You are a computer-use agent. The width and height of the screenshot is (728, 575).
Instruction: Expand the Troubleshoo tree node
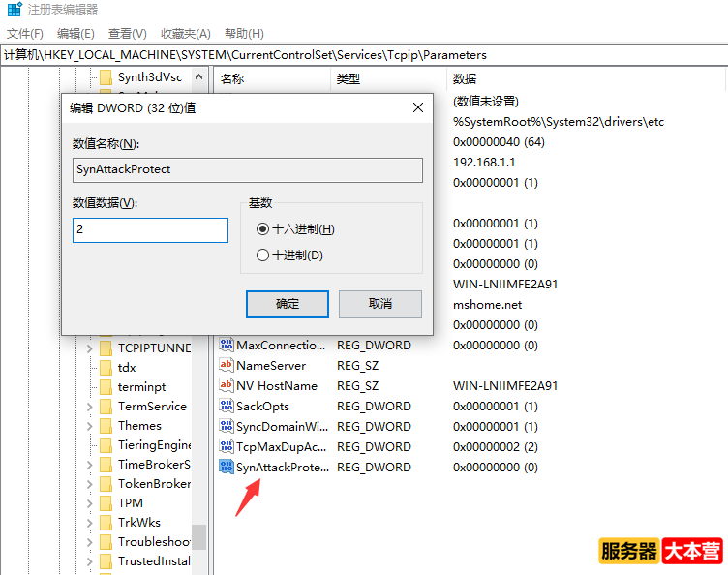[x=90, y=541]
